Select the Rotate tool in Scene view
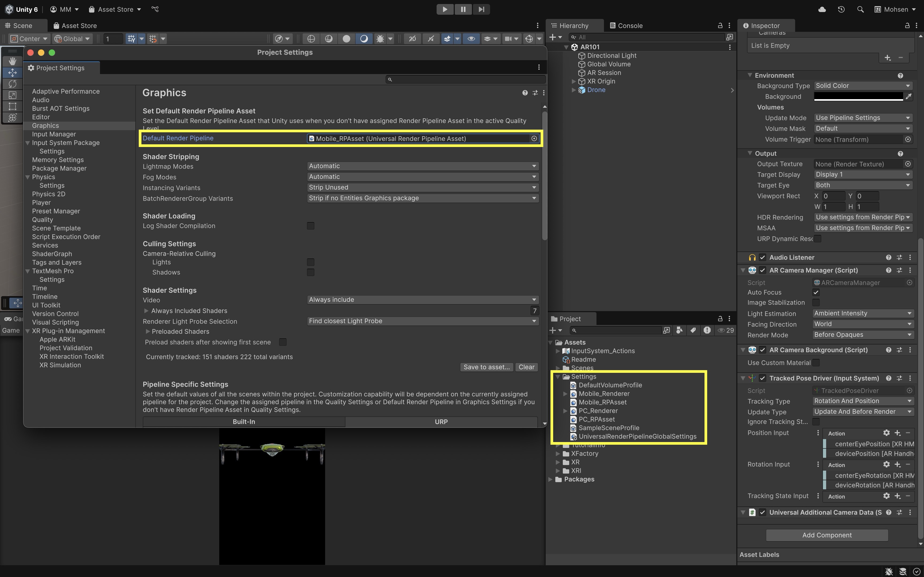The width and height of the screenshot is (924, 577). (x=12, y=84)
